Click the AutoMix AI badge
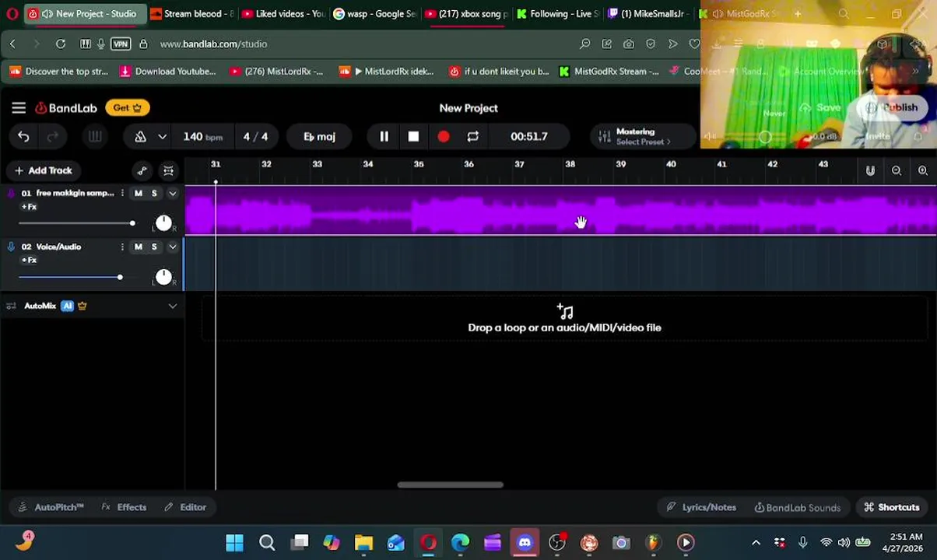 [68, 306]
